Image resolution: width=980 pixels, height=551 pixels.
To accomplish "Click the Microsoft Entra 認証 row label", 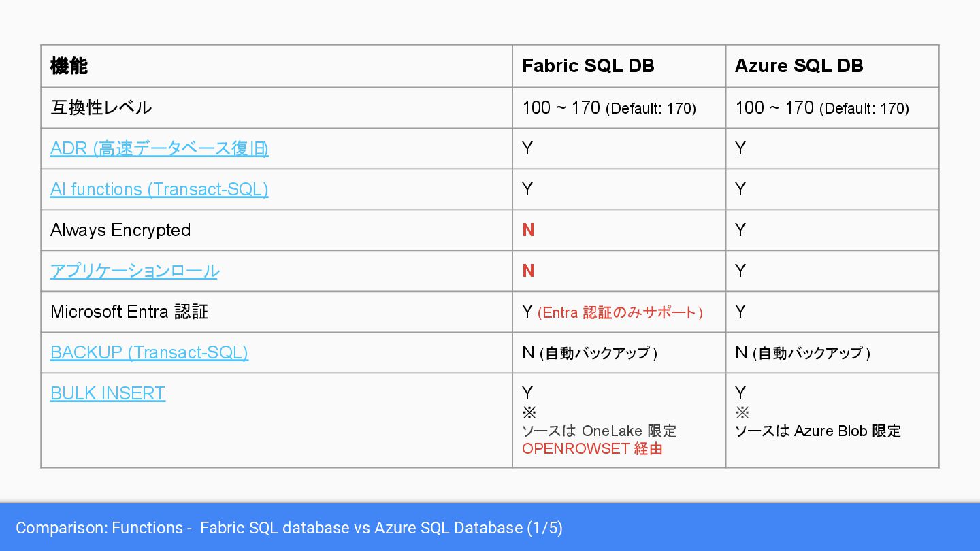I will pyautogui.click(x=129, y=312).
